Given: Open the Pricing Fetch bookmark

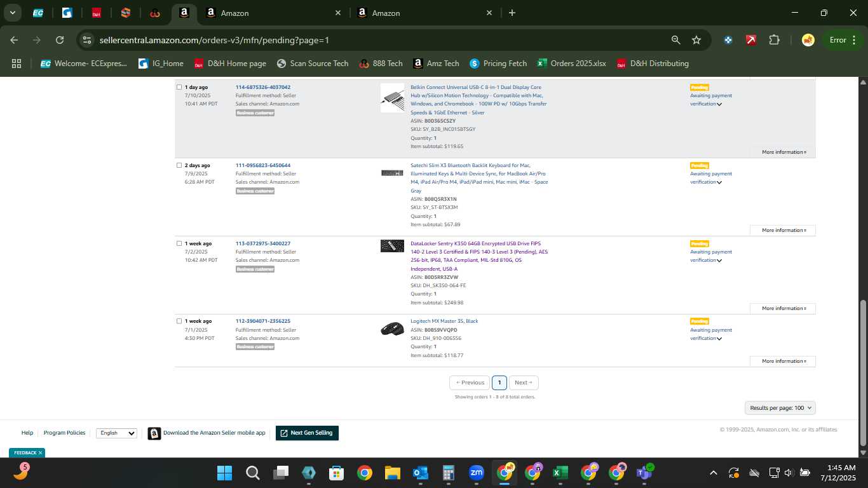Looking at the screenshot, I should pos(498,64).
